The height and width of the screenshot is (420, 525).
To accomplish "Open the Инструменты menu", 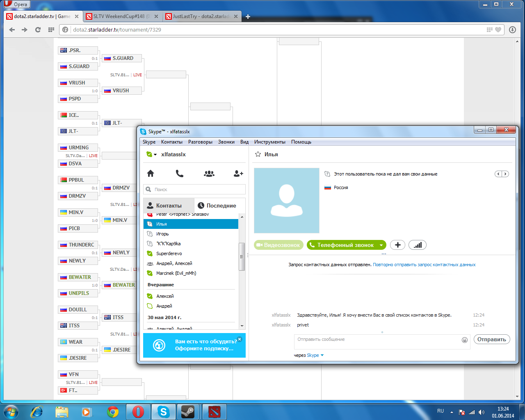I will (270, 142).
